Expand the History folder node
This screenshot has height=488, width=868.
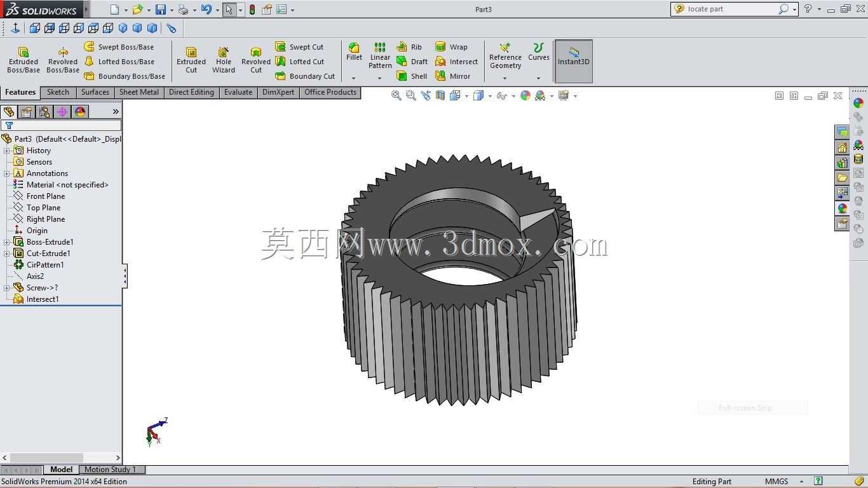coord(7,151)
